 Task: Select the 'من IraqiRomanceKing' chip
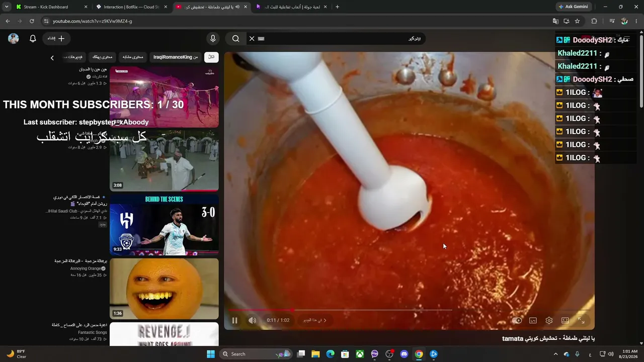point(176,57)
